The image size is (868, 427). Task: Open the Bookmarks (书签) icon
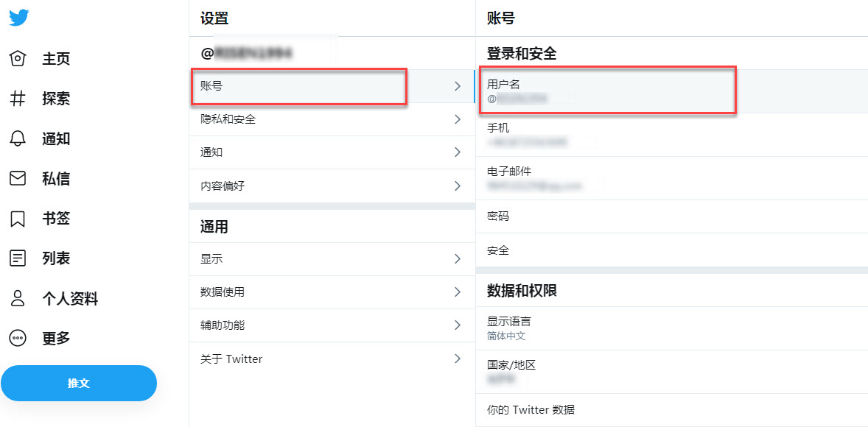[x=16, y=218]
